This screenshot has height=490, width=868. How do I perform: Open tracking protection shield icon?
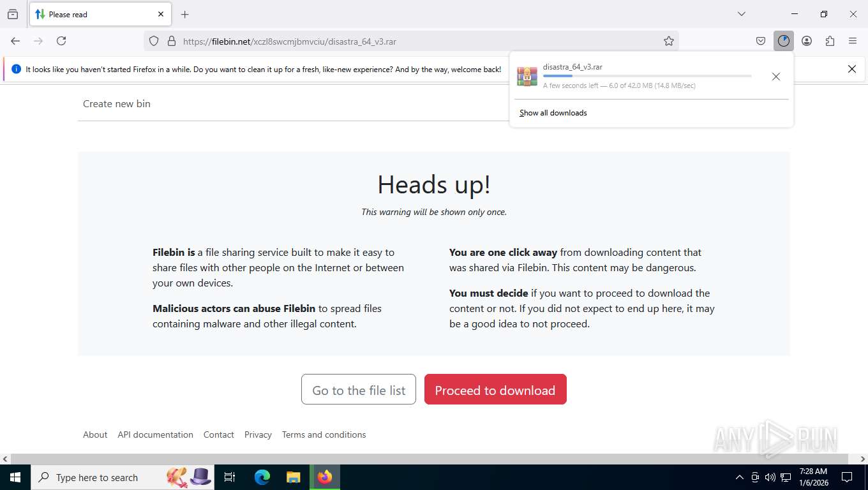tap(154, 41)
